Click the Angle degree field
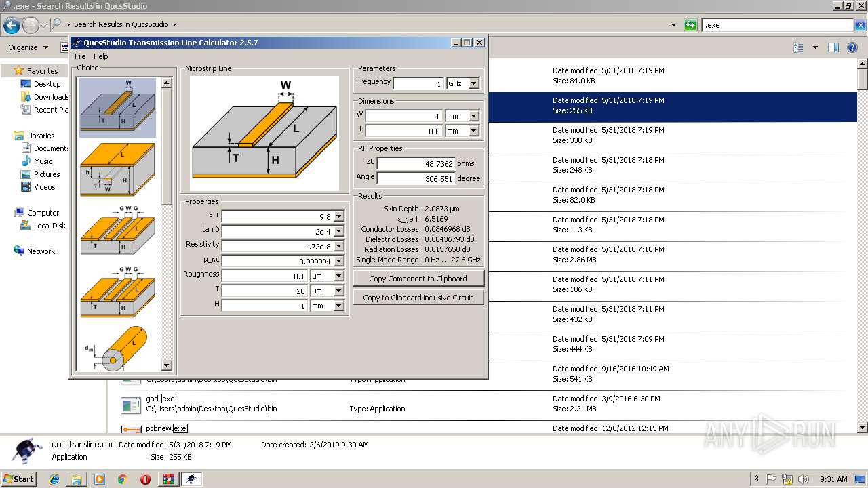 click(416, 178)
